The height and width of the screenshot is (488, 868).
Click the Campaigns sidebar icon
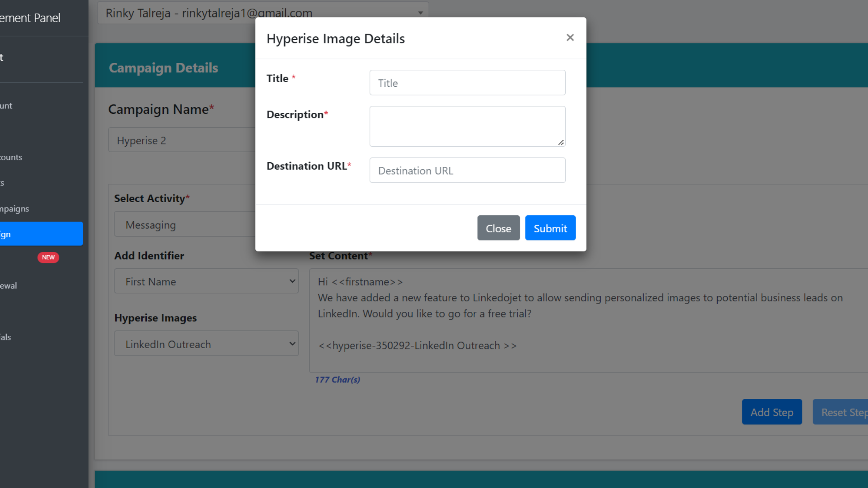14,208
